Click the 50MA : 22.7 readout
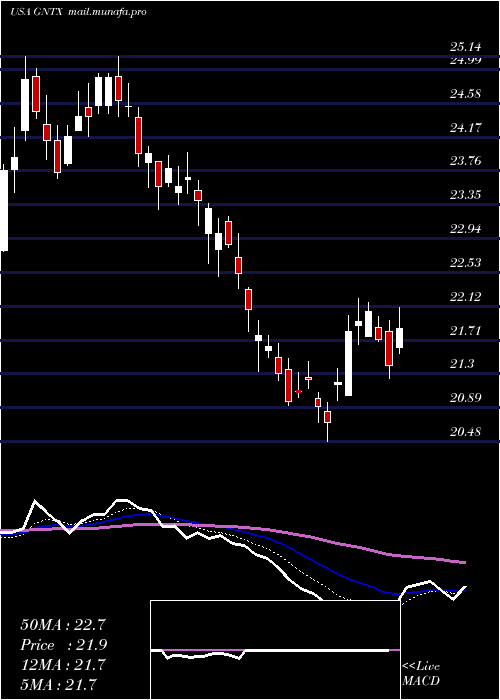 pyautogui.click(x=63, y=624)
